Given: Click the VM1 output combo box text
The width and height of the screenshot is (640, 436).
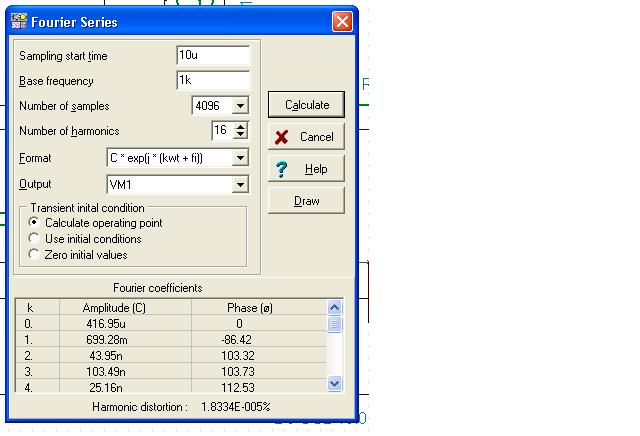Looking at the screenshot, I should click(121, 185).
